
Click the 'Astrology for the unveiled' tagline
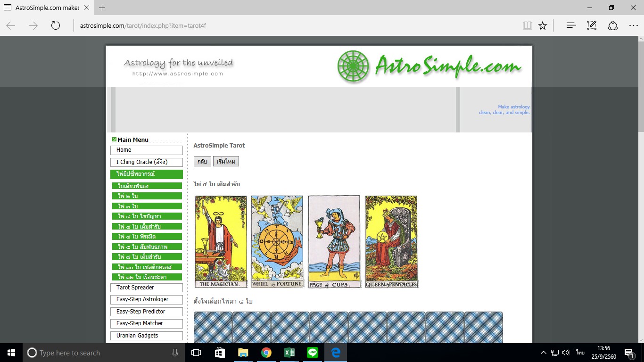178,63
